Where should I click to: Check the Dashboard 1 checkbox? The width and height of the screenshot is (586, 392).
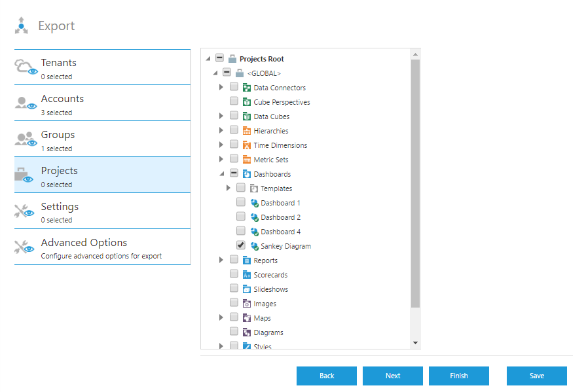(x=240, y=202)
